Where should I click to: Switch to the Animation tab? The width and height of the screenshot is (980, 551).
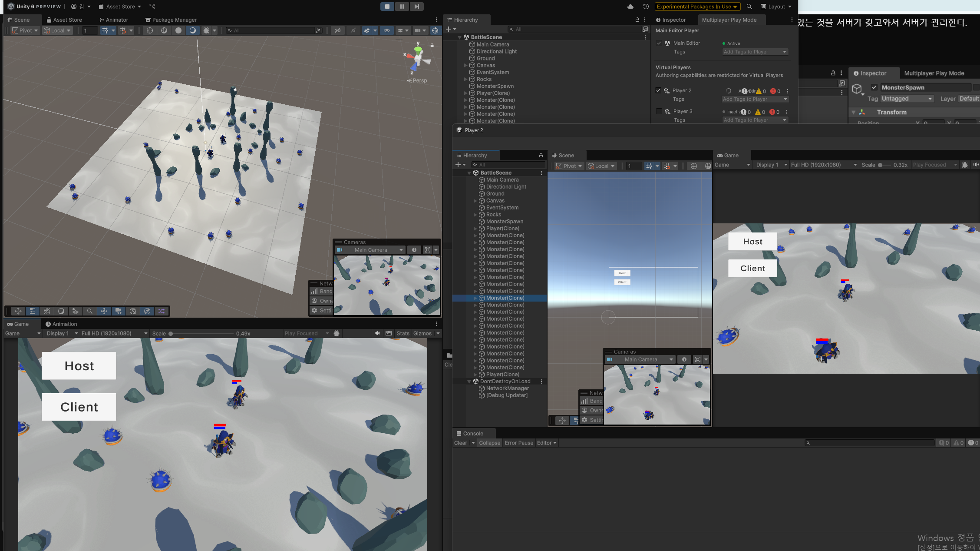[61, 324]
